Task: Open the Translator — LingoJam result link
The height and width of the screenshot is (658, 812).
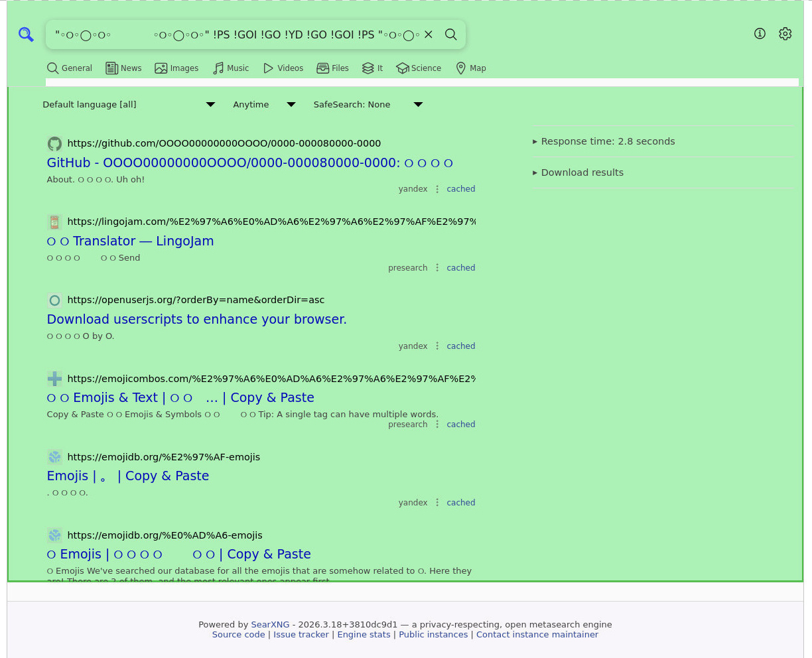Action: point(130,241)
